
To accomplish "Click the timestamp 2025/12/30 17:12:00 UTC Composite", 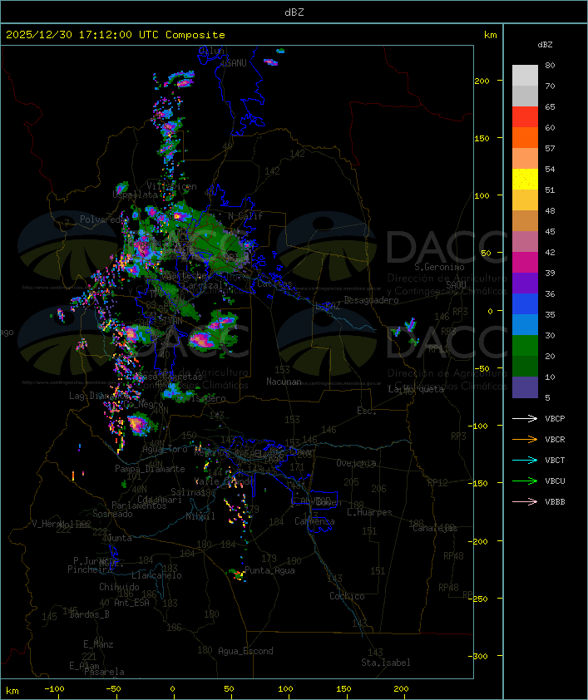I will pyautogui.click(x=116, y=35).
